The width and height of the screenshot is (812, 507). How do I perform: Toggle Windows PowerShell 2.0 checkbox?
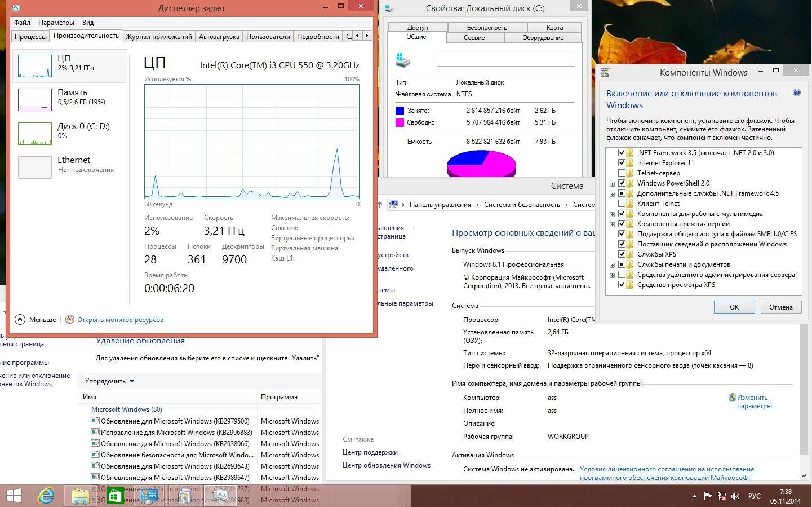(622, 183)
